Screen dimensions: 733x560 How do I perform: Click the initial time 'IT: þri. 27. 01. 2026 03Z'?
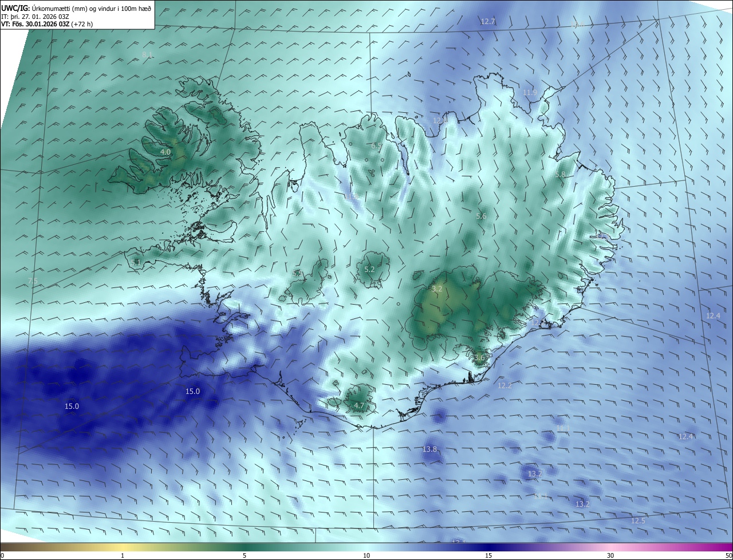pyautogui.click(x=36, y=16)
